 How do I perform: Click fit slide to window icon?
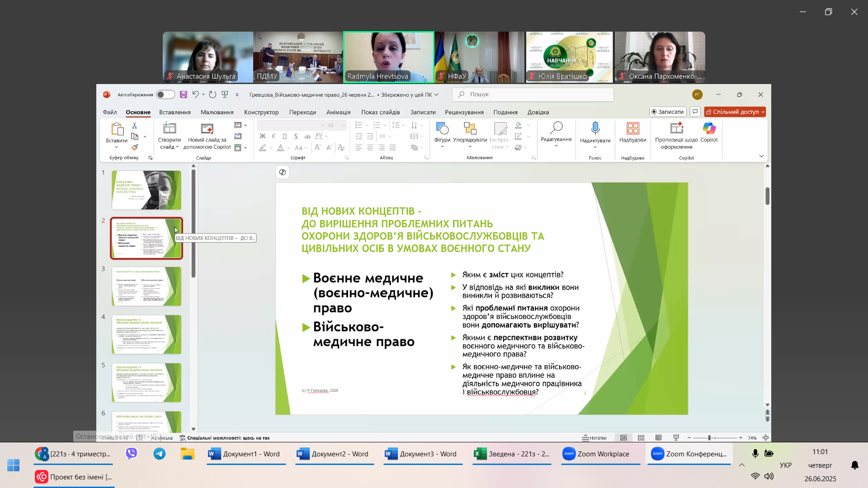point(766,437)
